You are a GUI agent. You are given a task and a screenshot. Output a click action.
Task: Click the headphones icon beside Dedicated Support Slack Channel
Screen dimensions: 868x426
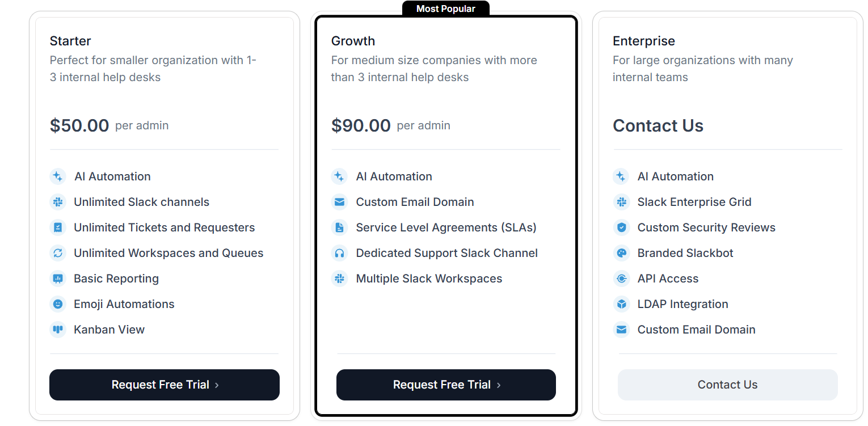tap(339, 253)
